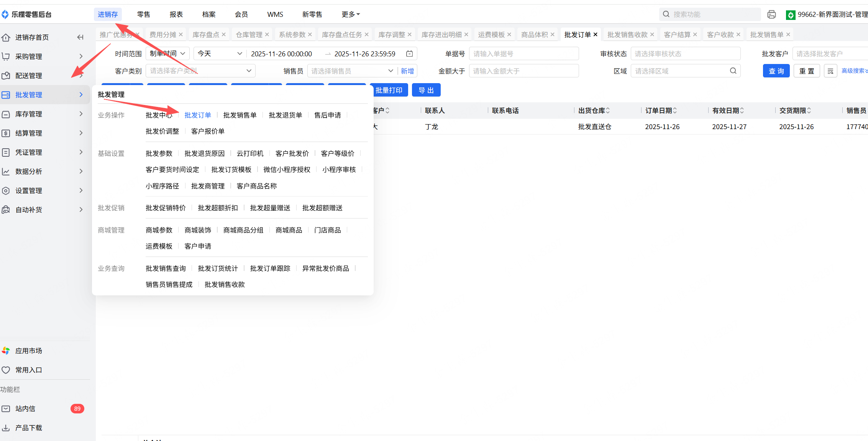Open 产品下载 at sidebar bottom
Viewport: 868px width, 441px height.
tap(29, 428)
